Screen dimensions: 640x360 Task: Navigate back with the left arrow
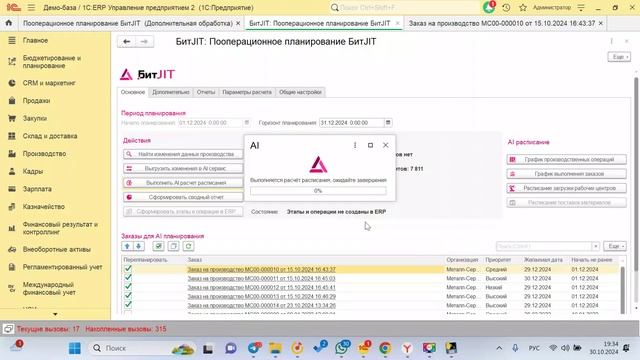tap(127, 41)
